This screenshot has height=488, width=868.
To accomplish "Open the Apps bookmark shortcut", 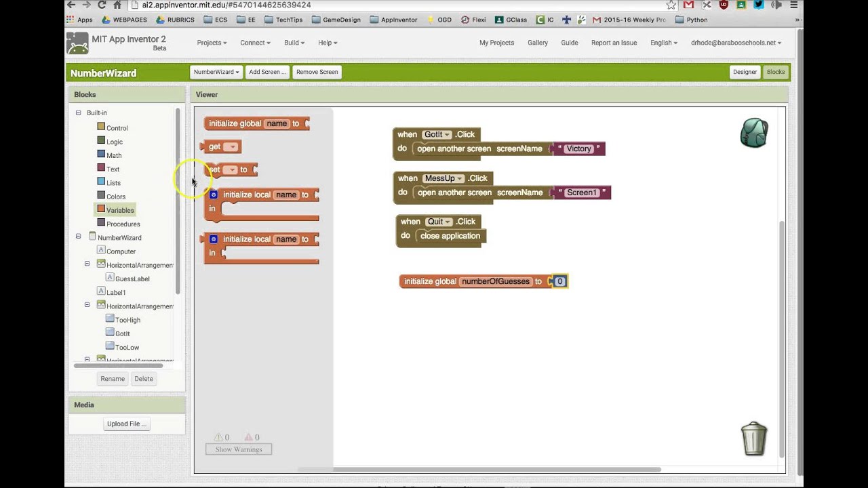I will tap(79, 20).
